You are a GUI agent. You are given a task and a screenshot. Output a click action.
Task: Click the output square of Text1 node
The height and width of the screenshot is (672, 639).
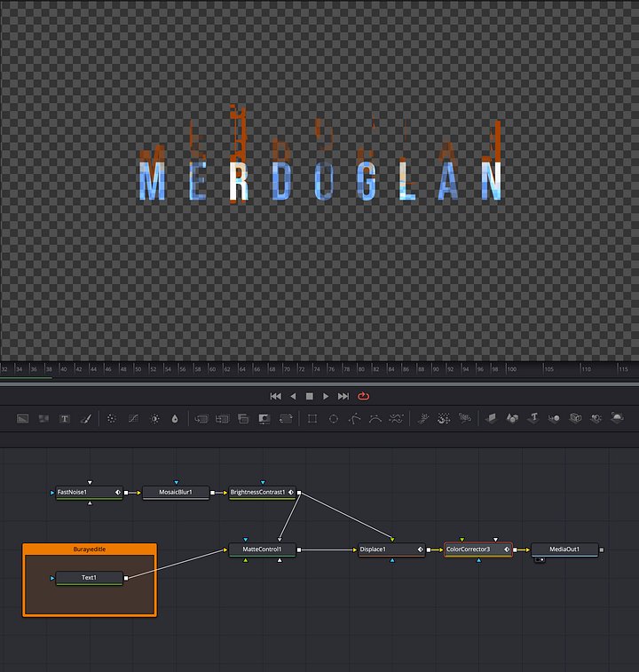(x=126, y=578)
